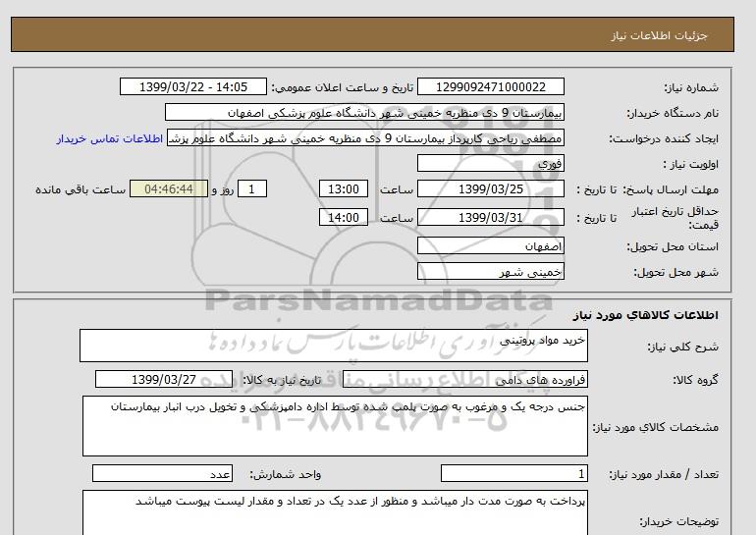Select the announcement date field 1399/03/22 - 14:05
Screen dimensions: 756x535
[192, 86]
